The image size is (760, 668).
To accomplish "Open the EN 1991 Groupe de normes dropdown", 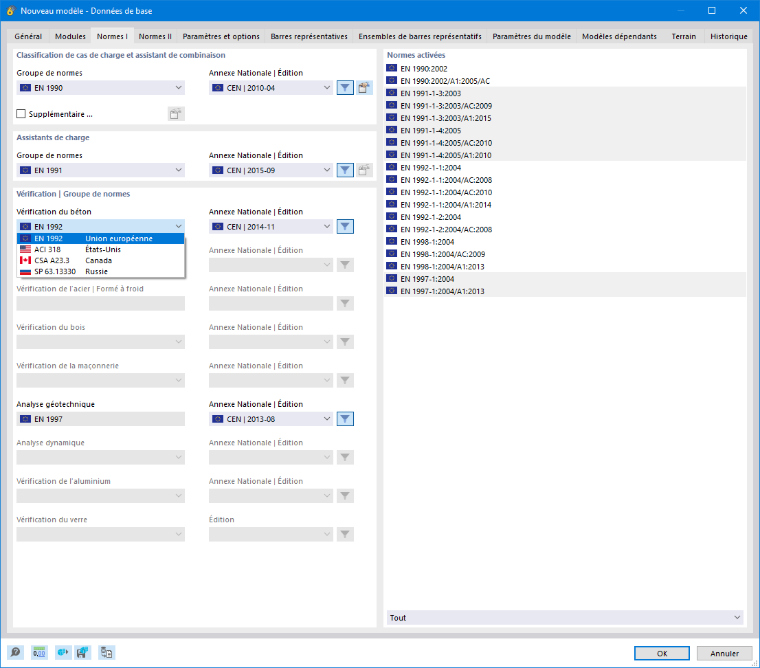I will point(101,170).
